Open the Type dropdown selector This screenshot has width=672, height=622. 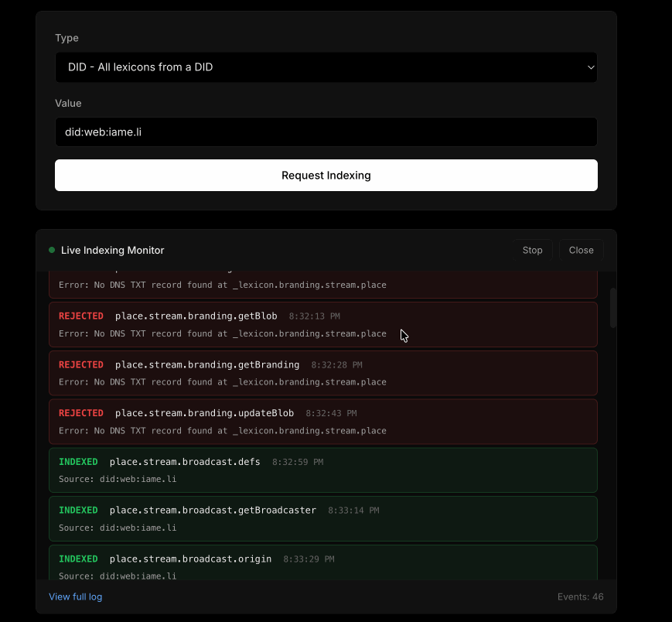click(x=325, y=67)
